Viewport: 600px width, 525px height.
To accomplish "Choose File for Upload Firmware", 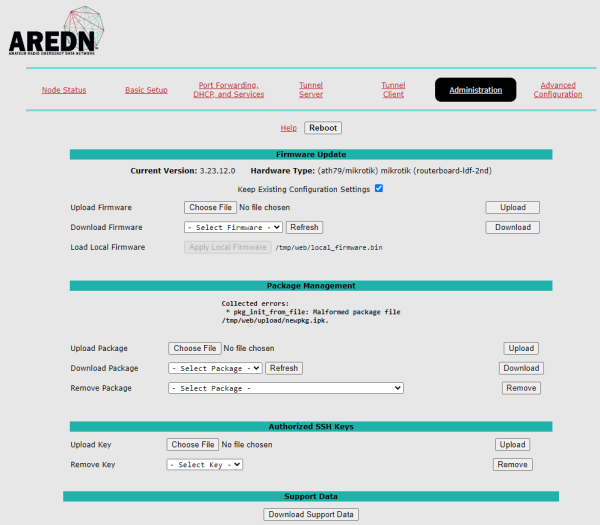I will [210, 207].
